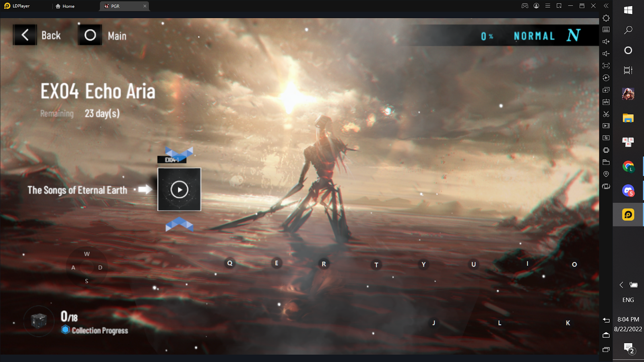Close the PGR tab

(x=145, y=6)
